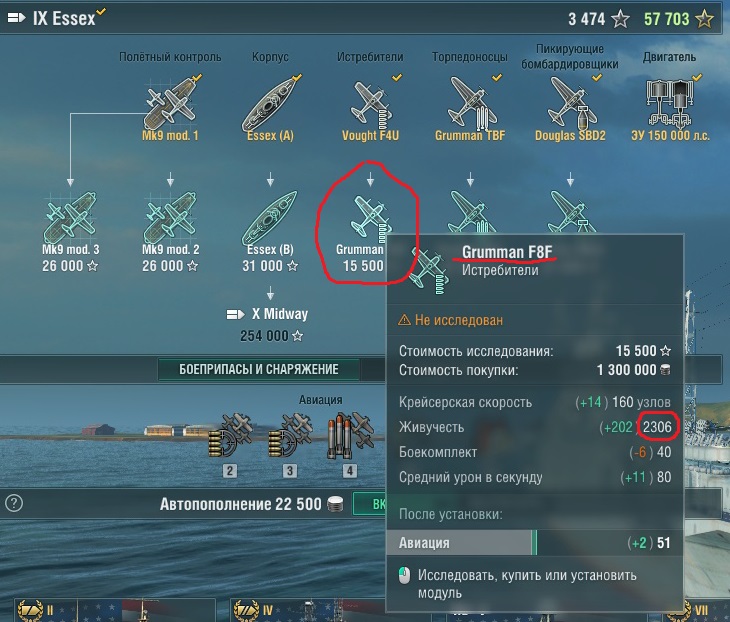Select the Grumman TBF torpedo bomber module
This screenshot has width=730, height=622.
(x=470, y=108)
